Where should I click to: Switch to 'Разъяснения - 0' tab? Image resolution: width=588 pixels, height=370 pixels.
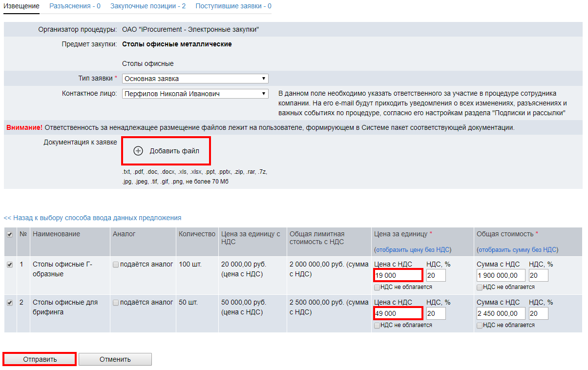(x=75, y=6)
